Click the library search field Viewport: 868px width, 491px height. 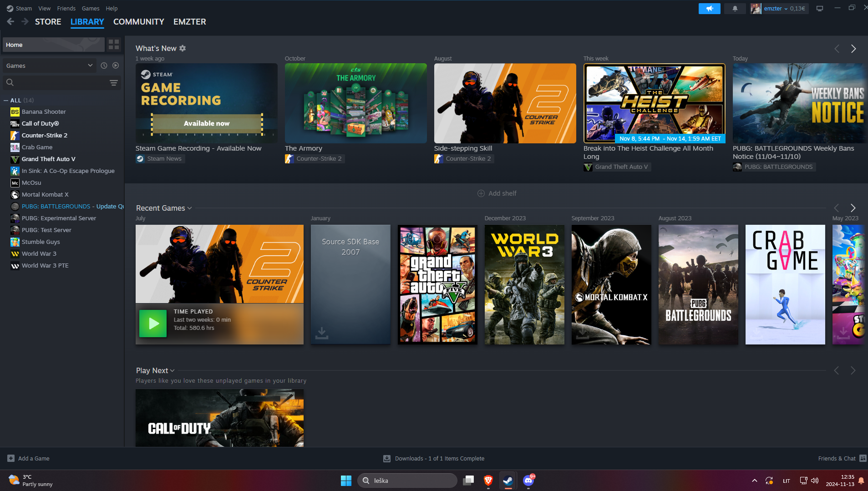(55, 82)
